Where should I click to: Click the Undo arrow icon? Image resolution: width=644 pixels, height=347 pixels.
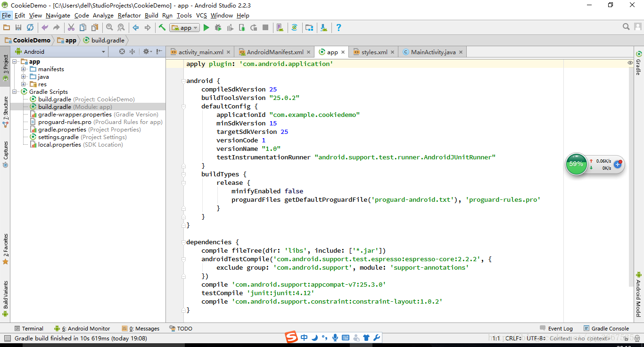45,28
